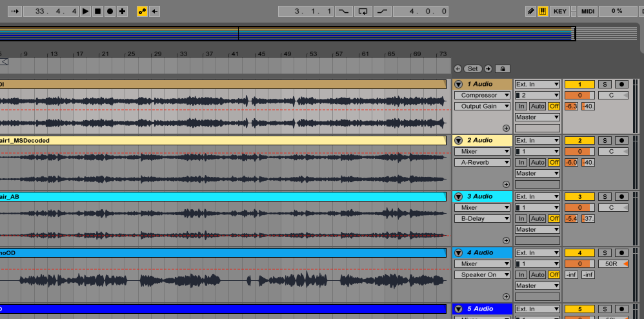Open the B-Delay control chooser on 3 Audio
This screenshot has height=319, width=644.
(482, 219)
